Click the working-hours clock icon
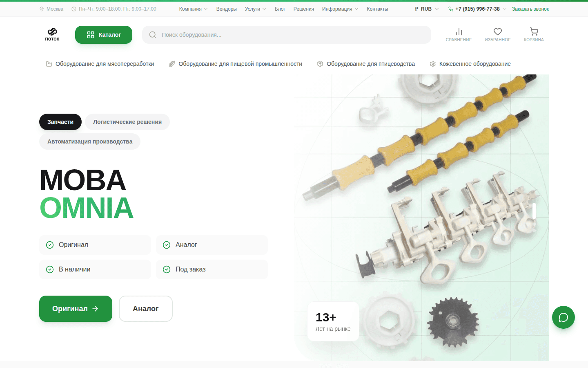This screenshot has height=368, width=588. point(74,9)
